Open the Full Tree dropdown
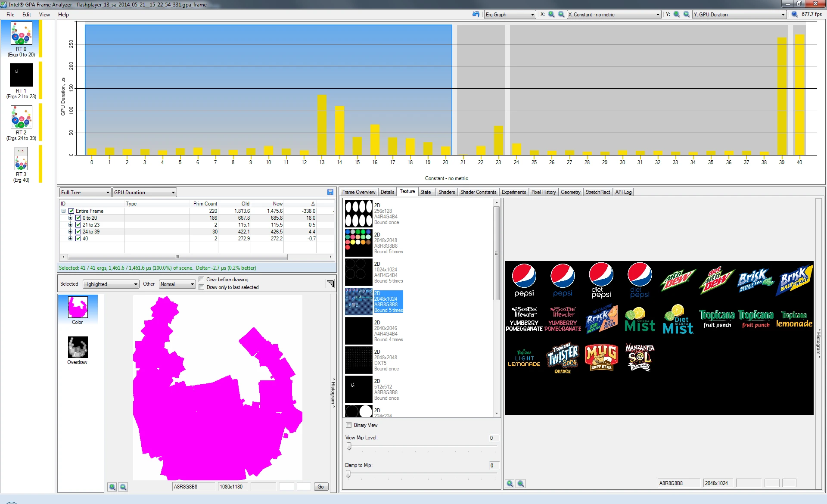Image resolution: width=827 pixels, height=504 pixels. pos(85,193)
